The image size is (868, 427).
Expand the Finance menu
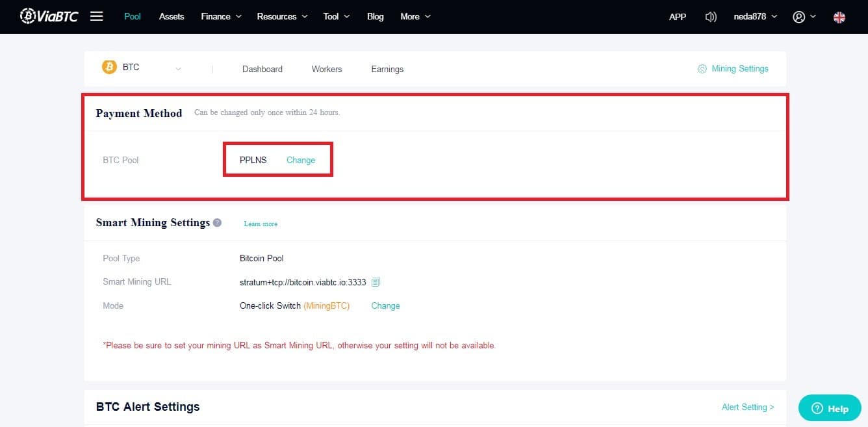(222, 16)
